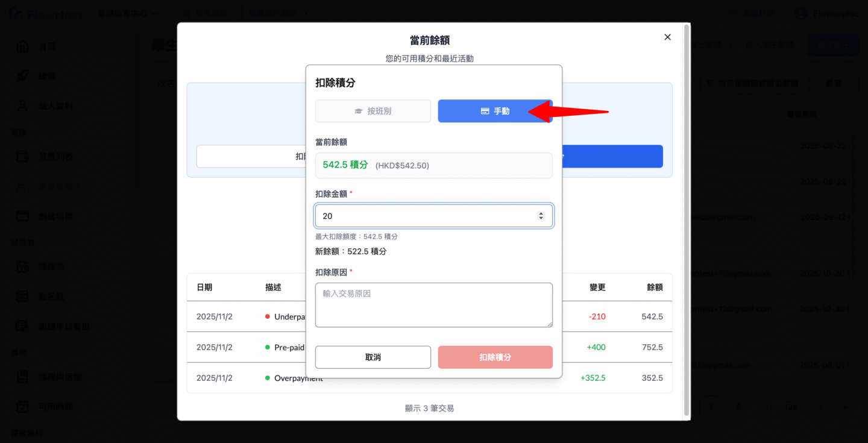Click the 扣除原因 reason text area

[x=433, y=305]
